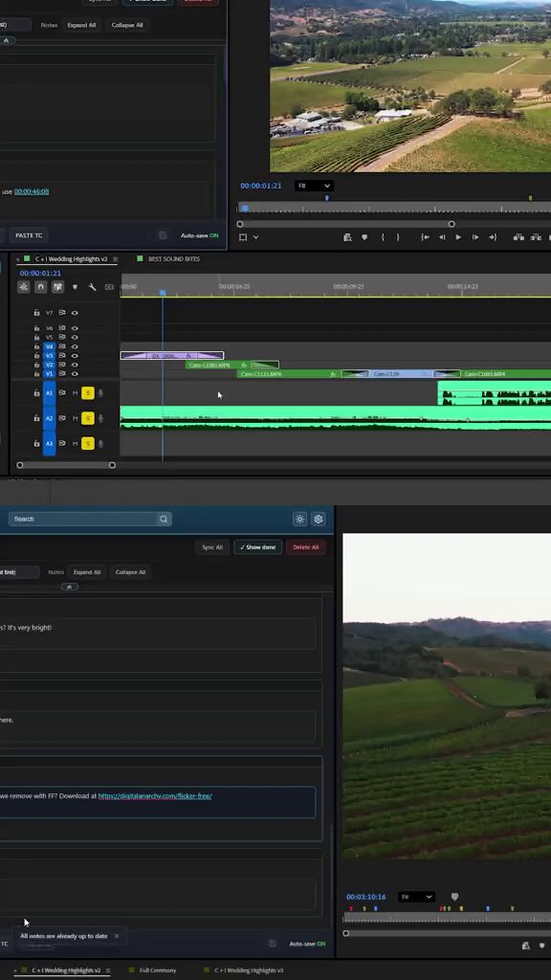The width and height of the screenshot is (551, 980).
Task: Switch to BEST SOUND BITES sequence tab
Action: [x=174, y=258]
